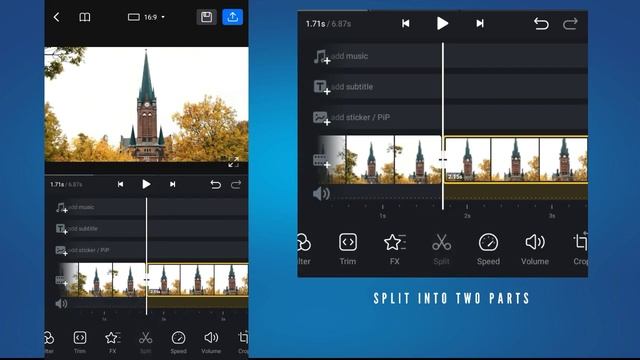Viewport: 640px width, 360px height.
Task: Click the 2s mark on the enlarged timeline ruler
Action: coord(467,216)
